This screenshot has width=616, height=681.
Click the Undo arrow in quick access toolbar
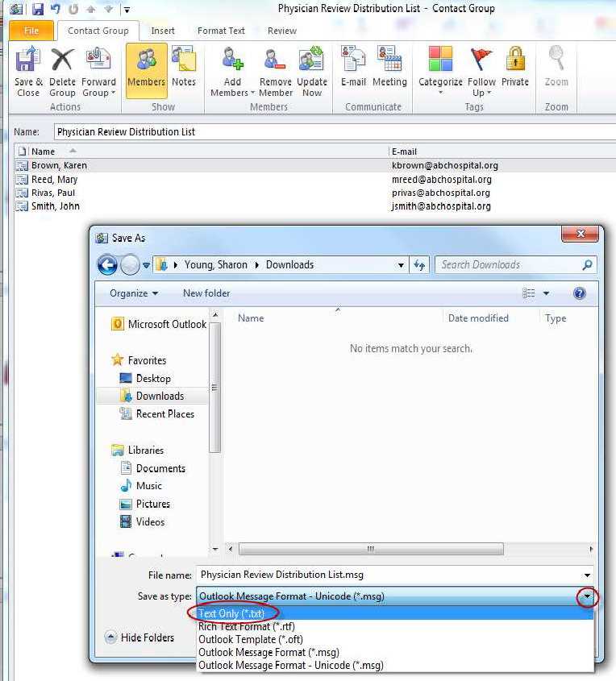click(56, 9)
